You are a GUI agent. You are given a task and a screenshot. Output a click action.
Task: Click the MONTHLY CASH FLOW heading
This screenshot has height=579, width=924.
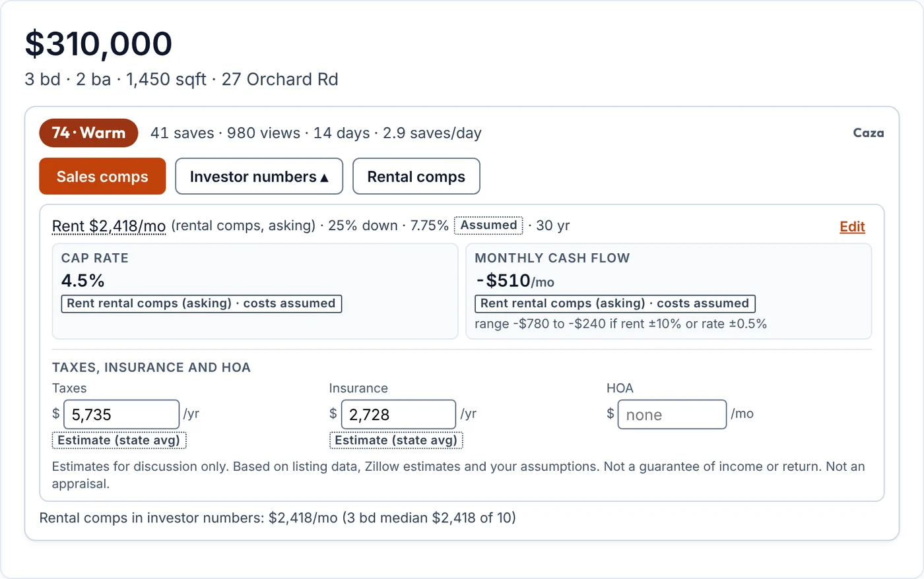(x=552, y=258)
